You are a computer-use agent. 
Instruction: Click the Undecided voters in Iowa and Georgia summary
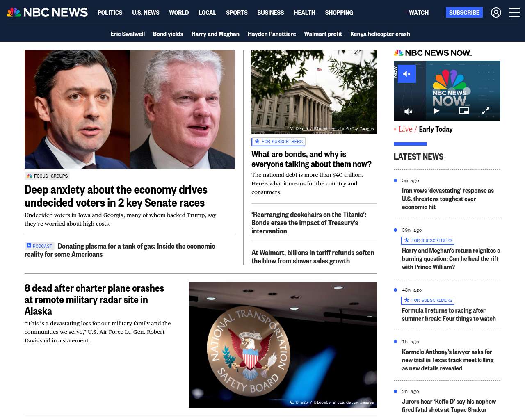coord(120,219)
